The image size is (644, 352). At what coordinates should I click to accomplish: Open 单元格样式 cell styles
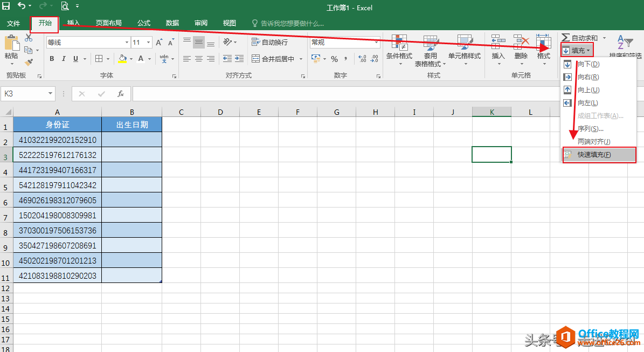[x=465, y=50]
